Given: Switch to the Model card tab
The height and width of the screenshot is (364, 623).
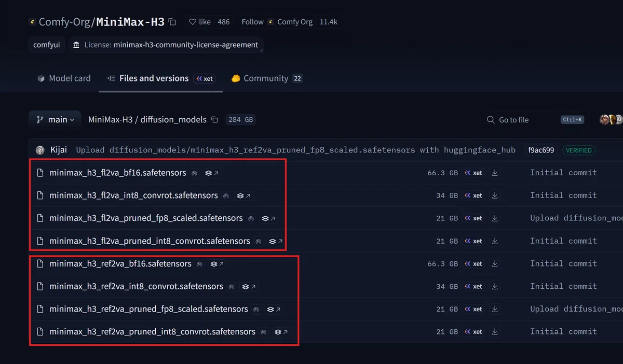Looking at the screenshot, I should point(64,78).
